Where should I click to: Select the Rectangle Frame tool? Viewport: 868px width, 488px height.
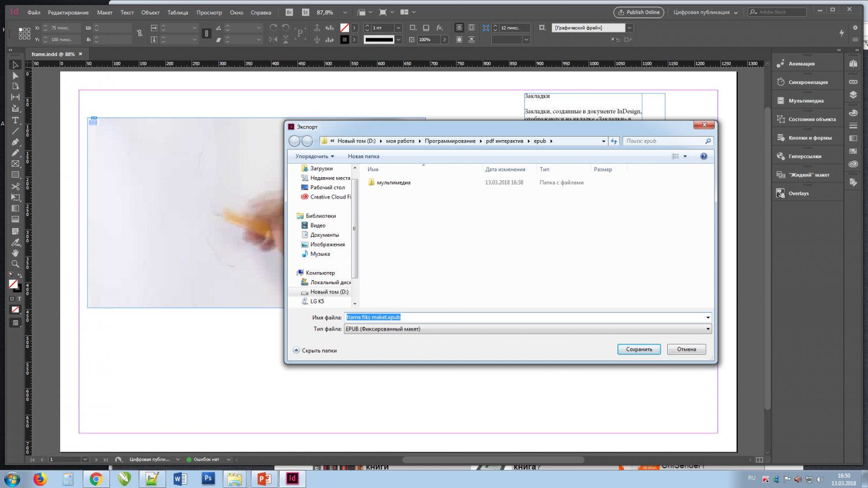tap(16, 164)
